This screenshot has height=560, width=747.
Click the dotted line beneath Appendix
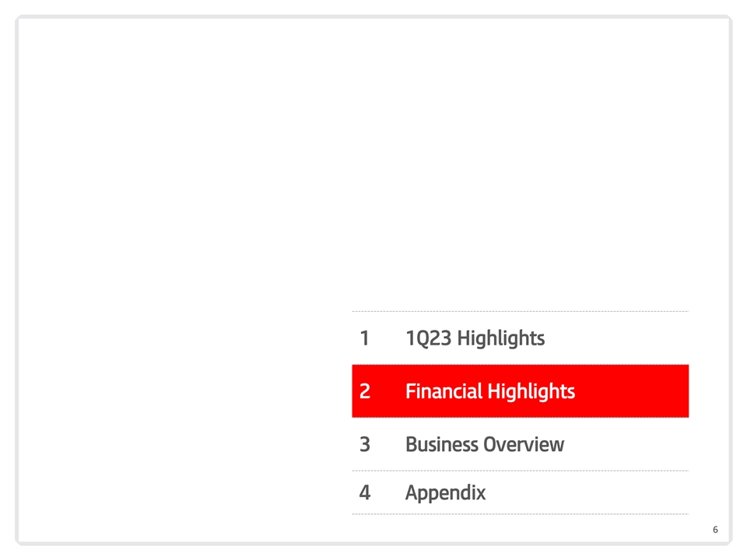pos(521,514)
